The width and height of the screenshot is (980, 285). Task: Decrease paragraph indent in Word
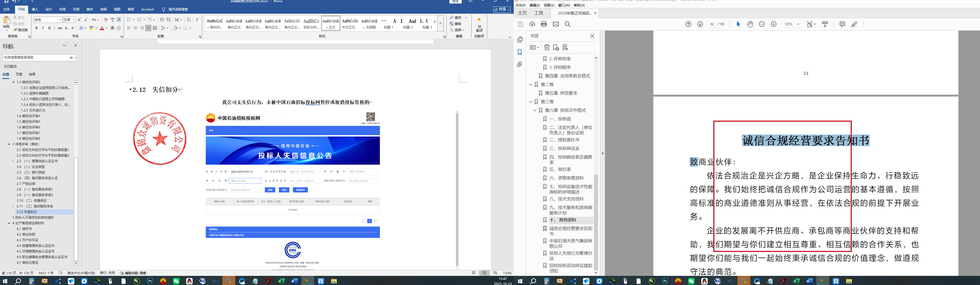(x=162, y=20)
